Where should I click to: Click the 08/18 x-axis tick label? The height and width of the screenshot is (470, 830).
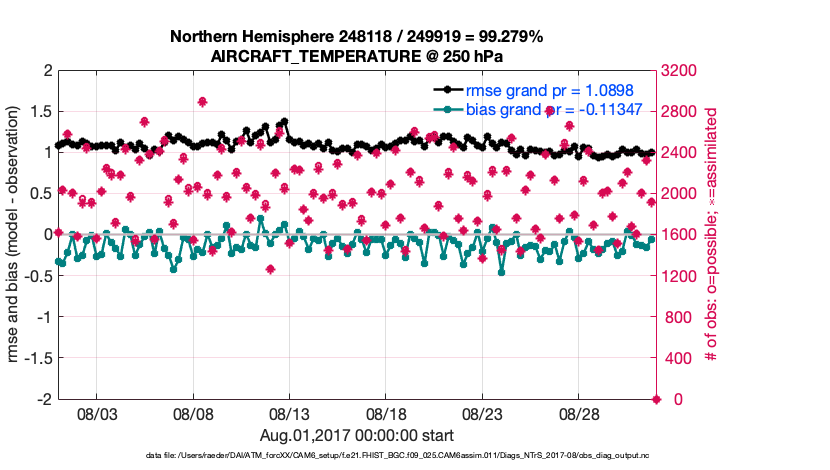click(387, 413)
